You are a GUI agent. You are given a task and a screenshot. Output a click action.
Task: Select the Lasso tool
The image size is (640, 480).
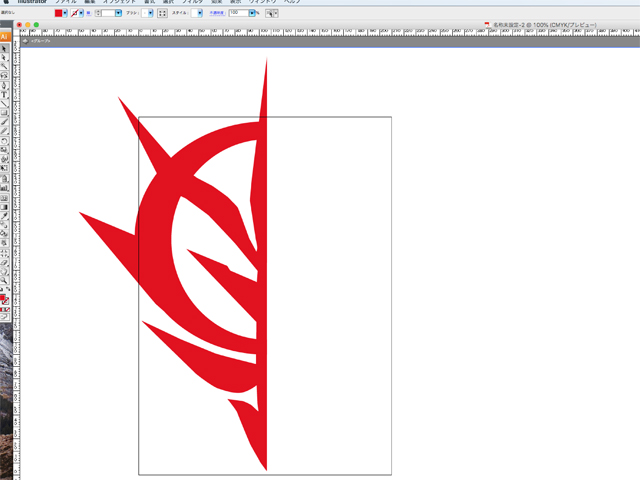tap(4, 76)
